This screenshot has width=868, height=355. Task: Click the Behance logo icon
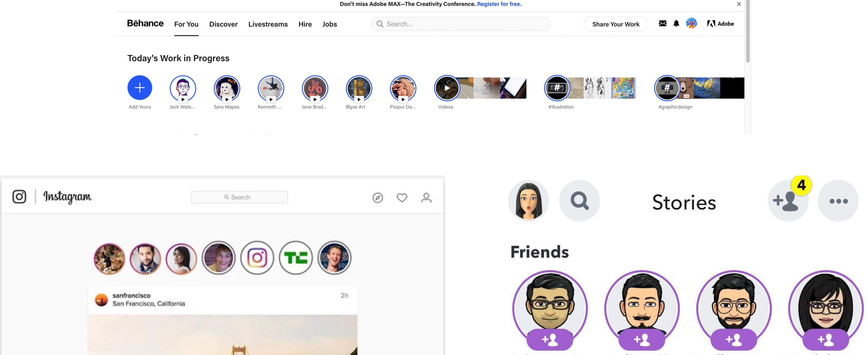point(145,23)
